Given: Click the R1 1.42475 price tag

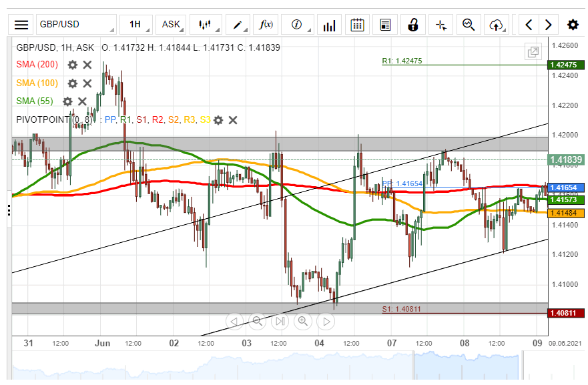Looking at the screenshot, I should tap(565, 65).
